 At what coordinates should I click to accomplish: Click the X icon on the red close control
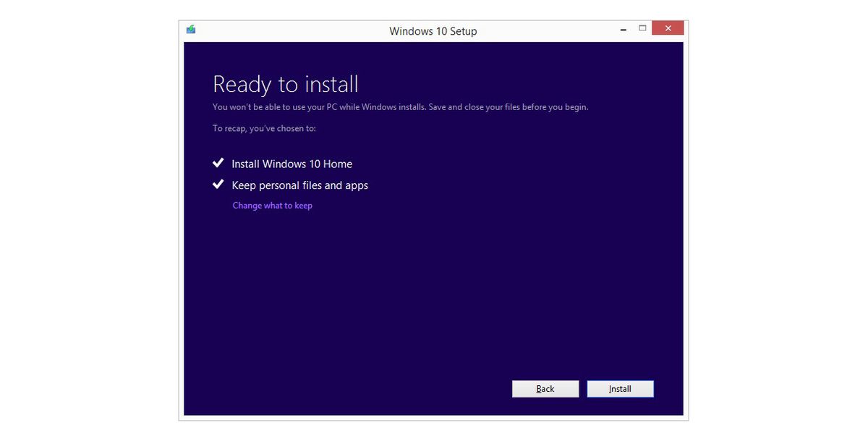[667, 28]
